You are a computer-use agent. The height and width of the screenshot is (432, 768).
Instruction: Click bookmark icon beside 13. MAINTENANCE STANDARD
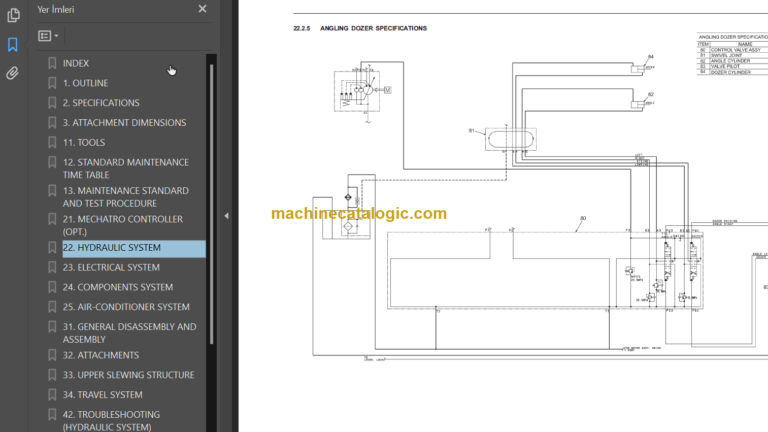click(x=52, y=191)
